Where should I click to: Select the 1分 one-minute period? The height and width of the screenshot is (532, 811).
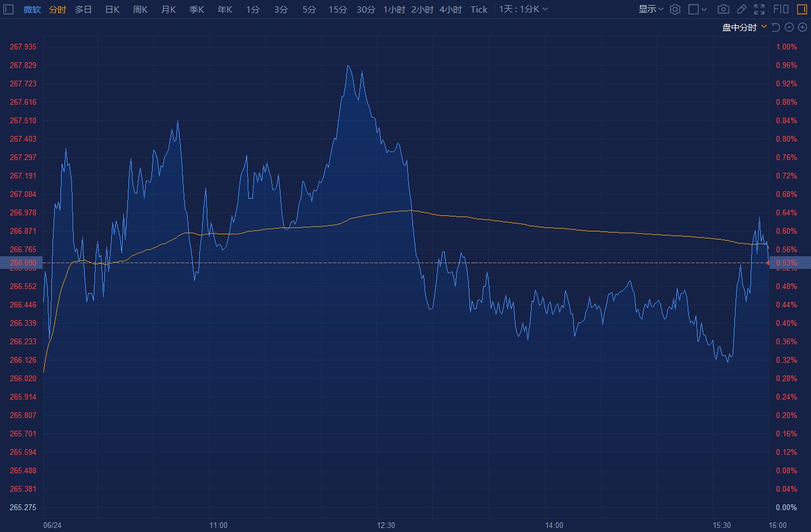pos(253,10)
